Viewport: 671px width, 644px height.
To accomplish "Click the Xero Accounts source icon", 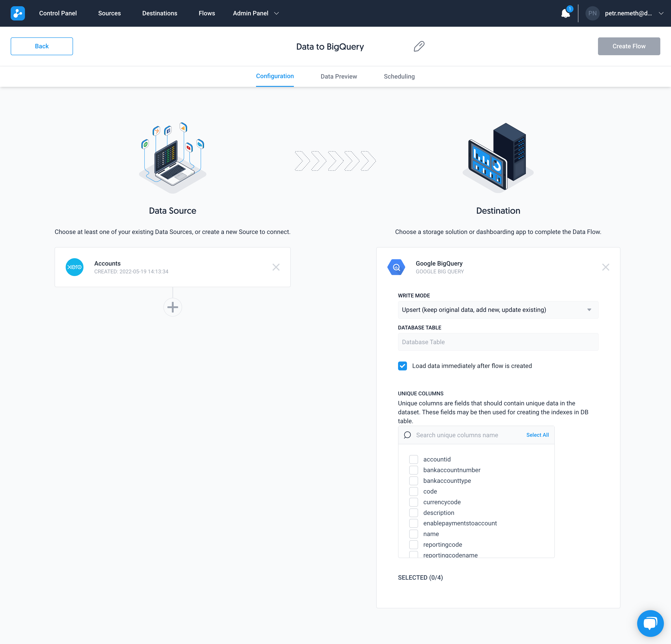I will [x=74, y=267].
